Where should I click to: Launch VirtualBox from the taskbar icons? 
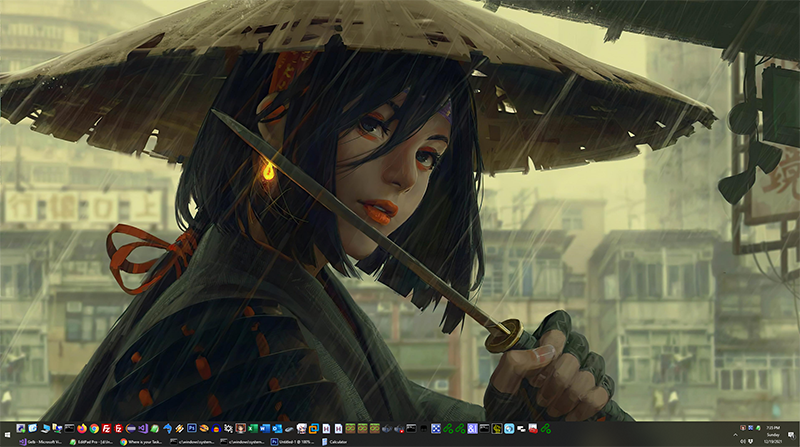pyautogui.click(x=313, y=428)
